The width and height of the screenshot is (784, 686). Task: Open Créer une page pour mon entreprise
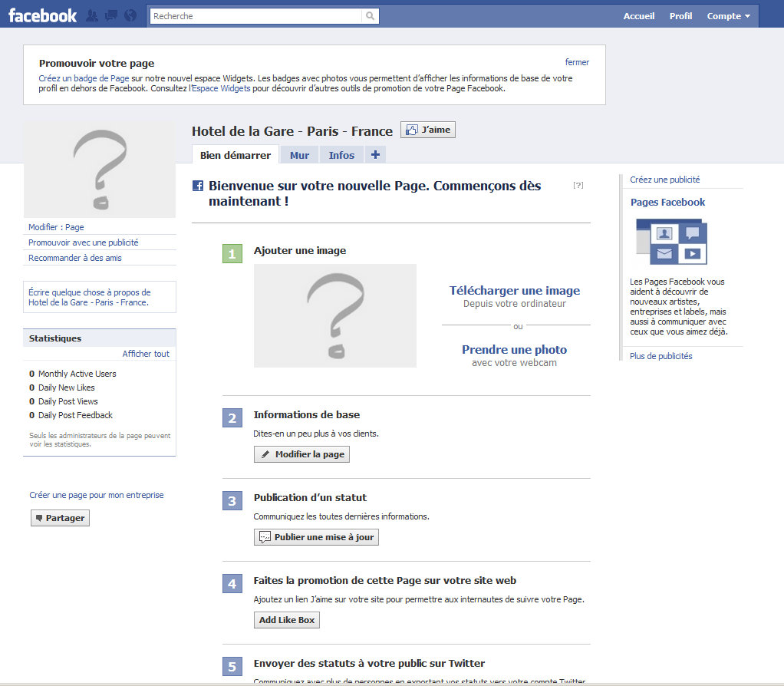(x=97, y=495)
